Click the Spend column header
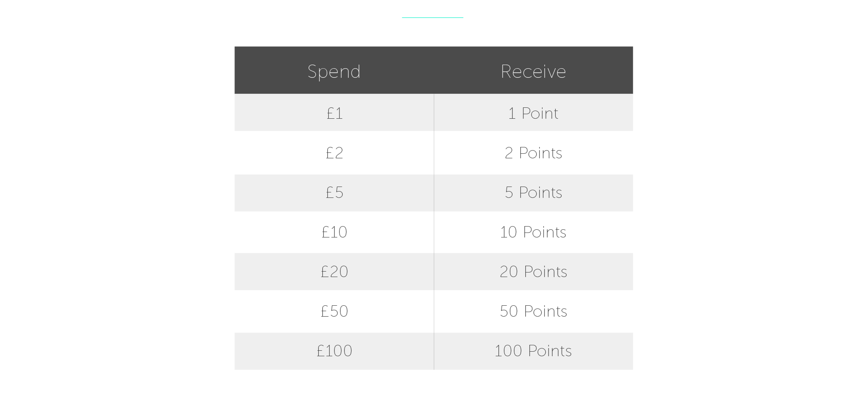Viewport: 868px width, 409px height. [334, 71]
